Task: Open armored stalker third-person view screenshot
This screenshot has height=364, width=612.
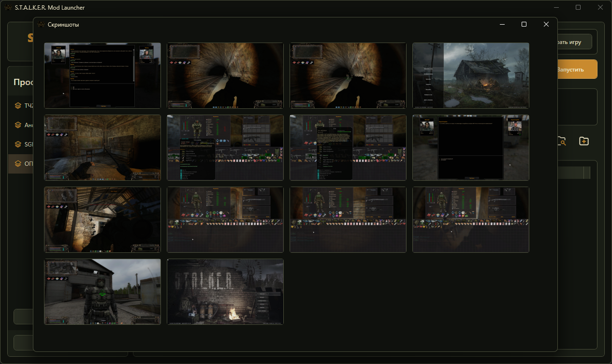Action: [x=102, y=291]
